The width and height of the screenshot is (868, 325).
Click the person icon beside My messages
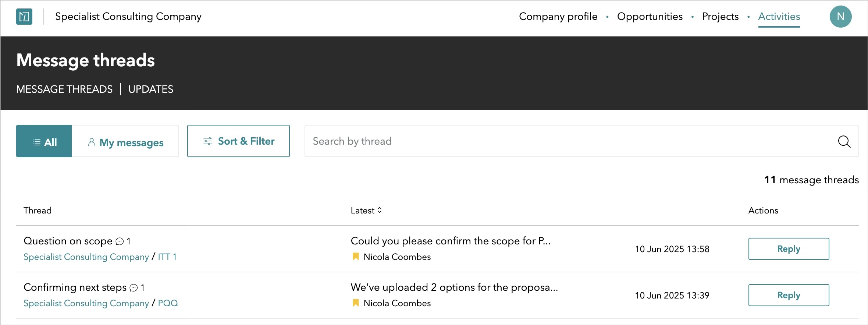point(92,142)
